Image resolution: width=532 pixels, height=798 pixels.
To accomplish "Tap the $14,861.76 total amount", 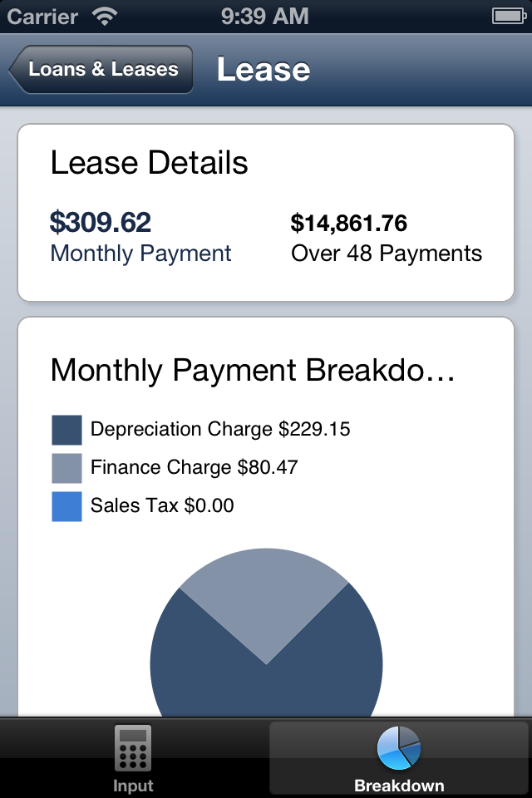I will click(349, 224).
